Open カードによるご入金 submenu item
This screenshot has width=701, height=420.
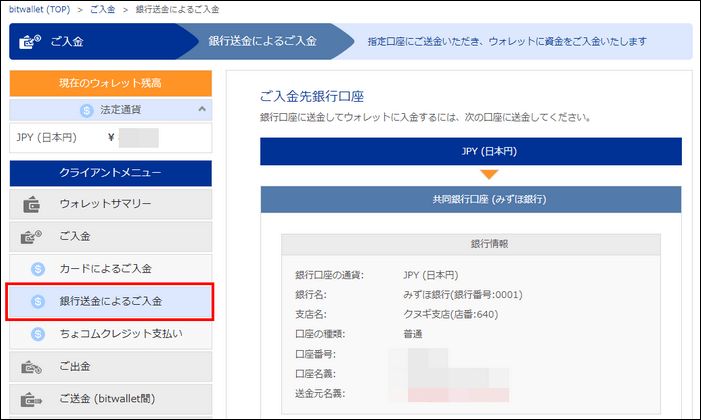click(110, 269)
